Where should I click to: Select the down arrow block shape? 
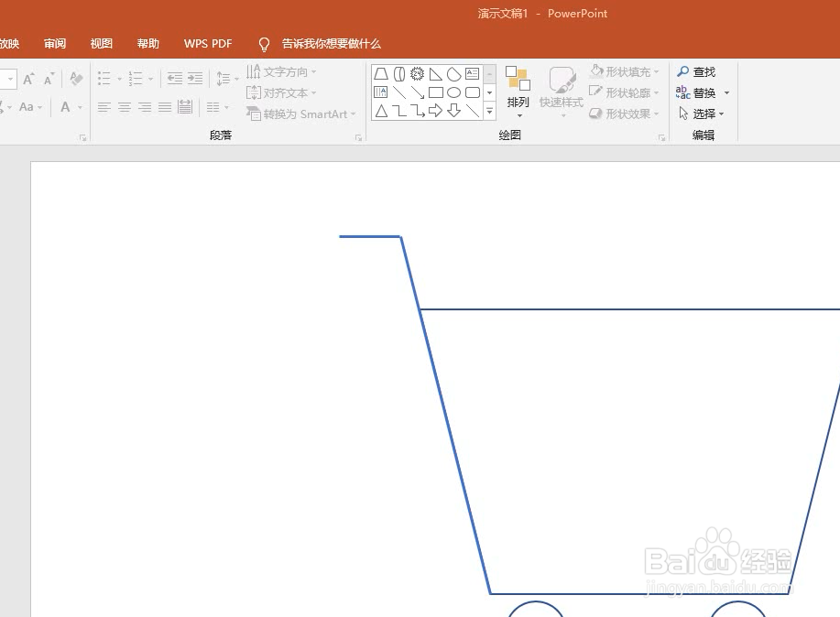[453, 111]
